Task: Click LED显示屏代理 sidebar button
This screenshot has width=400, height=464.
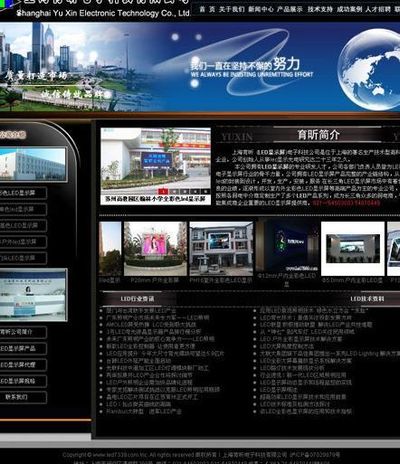Action: click(x=23, y=365)
